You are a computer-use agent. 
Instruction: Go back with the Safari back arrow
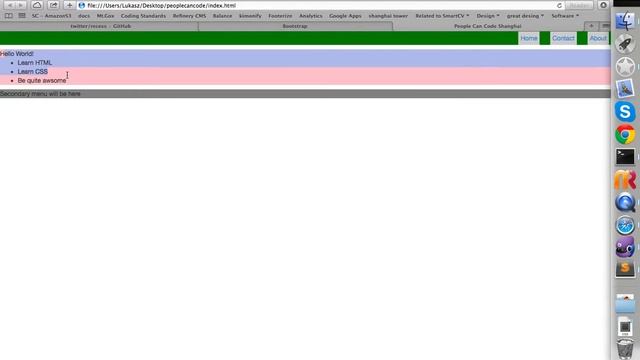coord(10,5)
